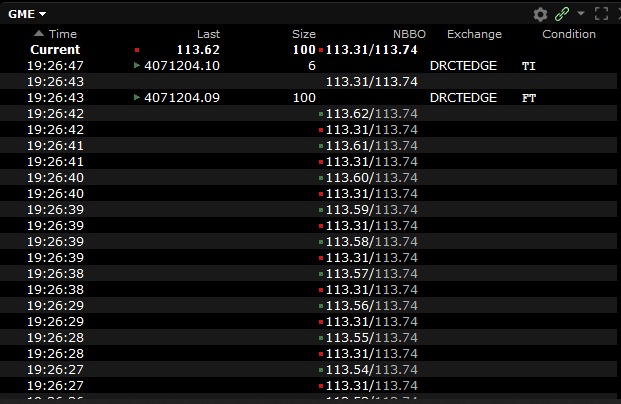Click the FT condition code
The height and width of the screenshot is (404, 621).
tap(529, 98)
